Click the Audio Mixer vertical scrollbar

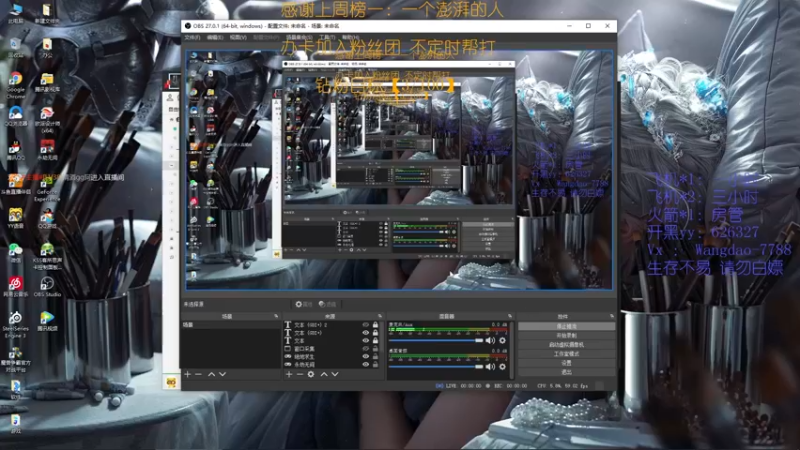(x=512, y=350)
